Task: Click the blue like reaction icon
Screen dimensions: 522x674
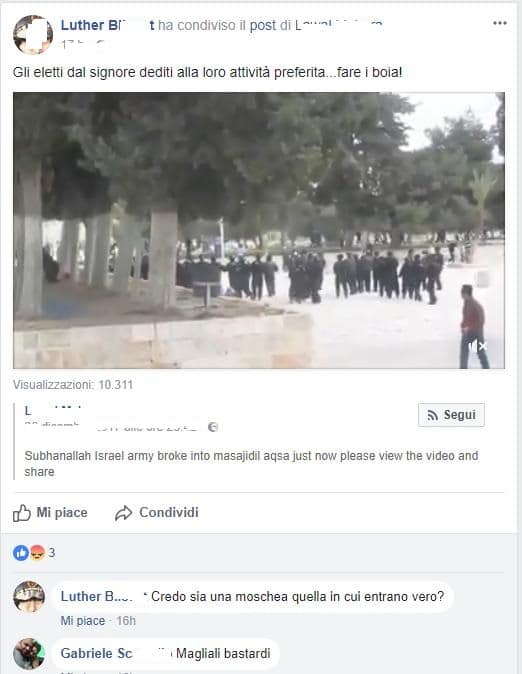Action: pyautogui.click(x=21, y=553)
